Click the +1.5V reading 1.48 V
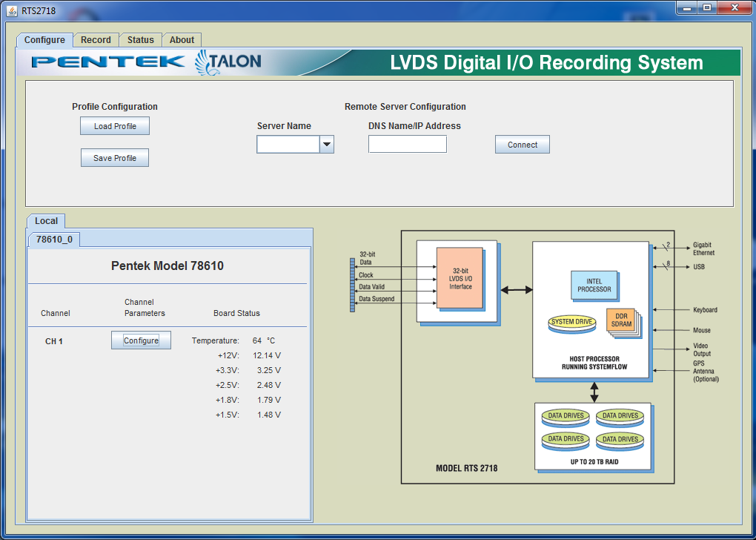Viewport: 756px width, 540px height. click(268, 415)
